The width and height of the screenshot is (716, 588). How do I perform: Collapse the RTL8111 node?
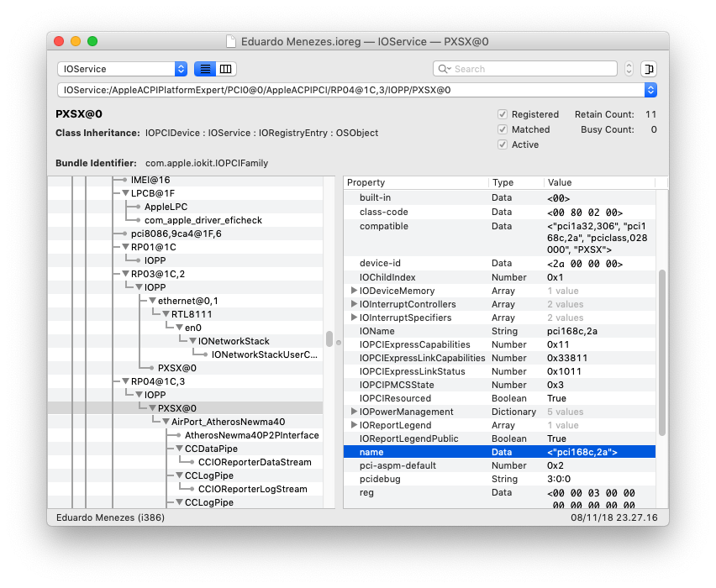pyautogui.click(x=166, y=314)
